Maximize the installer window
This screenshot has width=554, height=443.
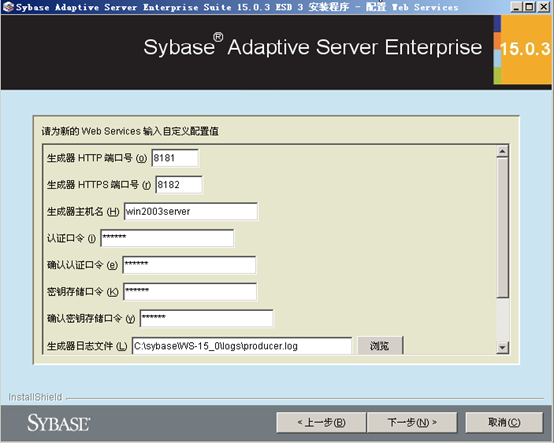pyautogui.click(x=529, y=7)
